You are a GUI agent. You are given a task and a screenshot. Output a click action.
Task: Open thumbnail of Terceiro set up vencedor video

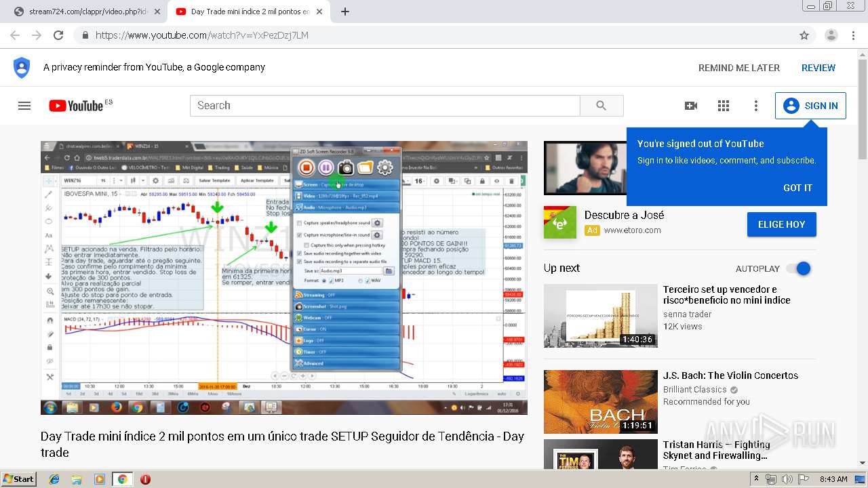pyautogui.click(x=601, y=316)
